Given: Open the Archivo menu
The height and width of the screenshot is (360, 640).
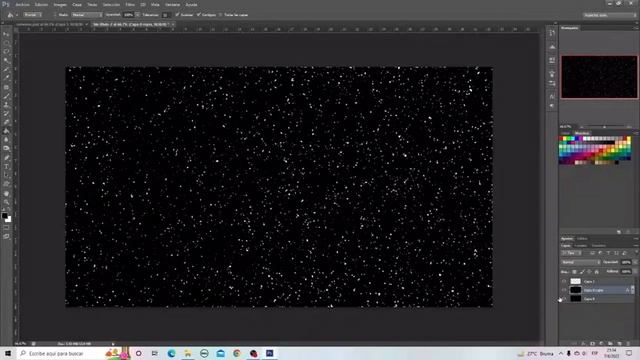Looking at the screenshot, I should point(22,5).
